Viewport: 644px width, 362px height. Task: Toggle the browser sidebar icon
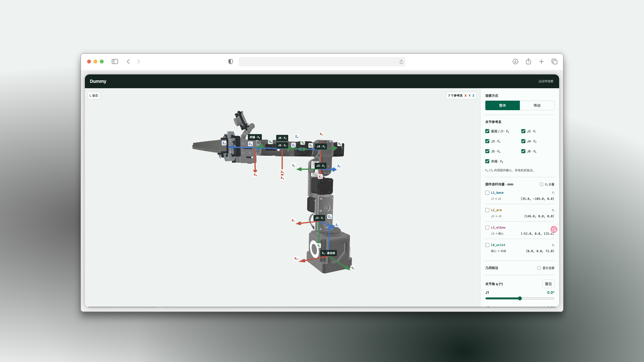click(x=115, y=62)
